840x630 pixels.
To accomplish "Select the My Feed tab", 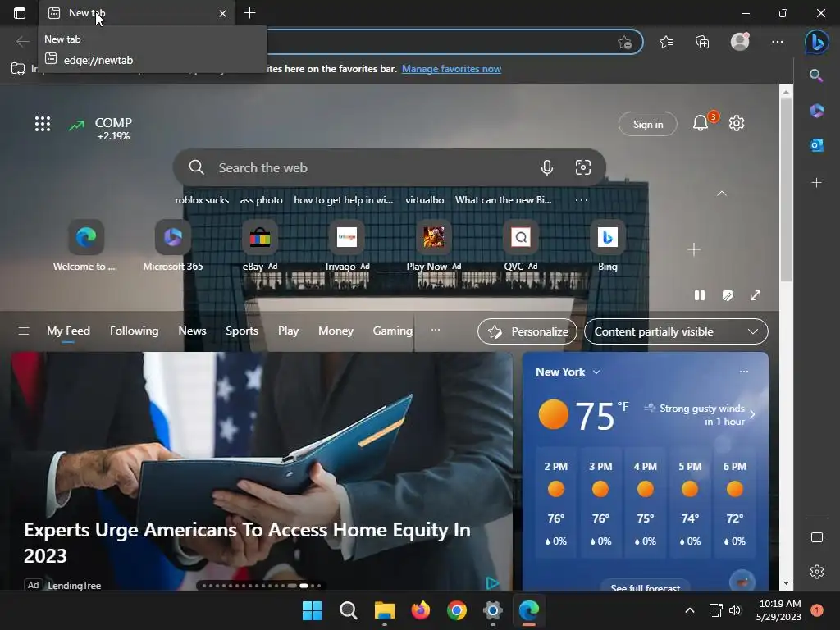I will tap(68, 331).
